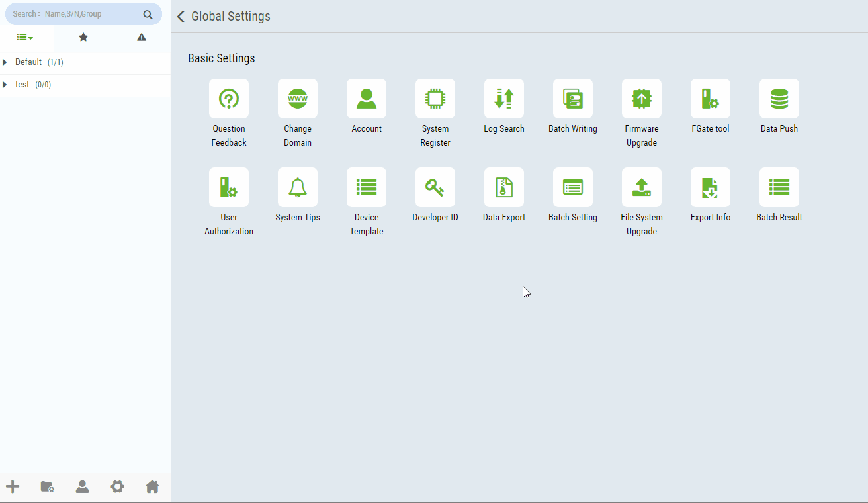
Task: Switch to the alarm warning tab
Action: tap(142, 38)
